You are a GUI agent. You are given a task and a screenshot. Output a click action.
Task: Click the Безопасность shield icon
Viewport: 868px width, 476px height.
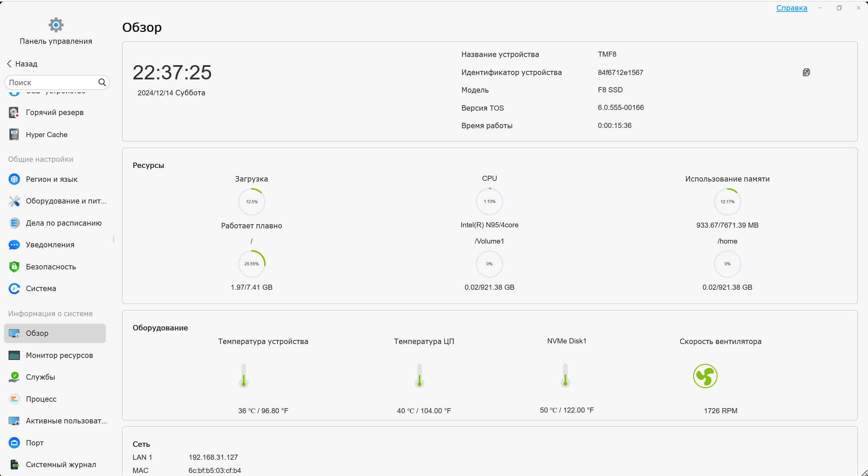pos(14,267)
